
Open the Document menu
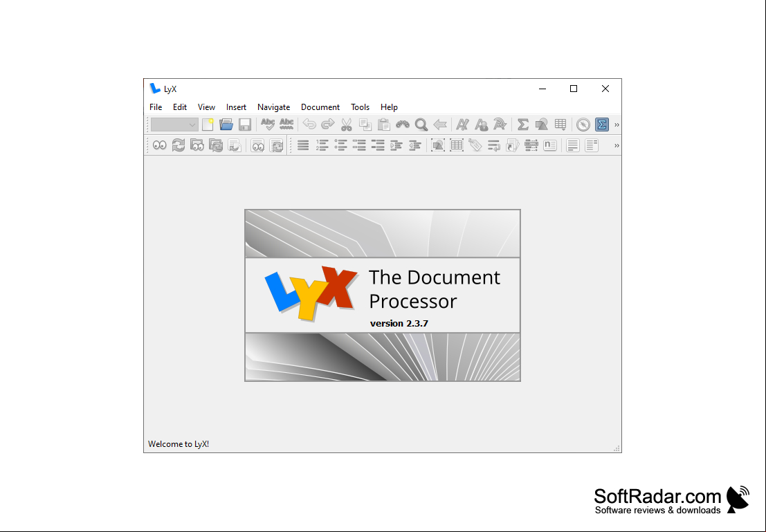[320, 107]
